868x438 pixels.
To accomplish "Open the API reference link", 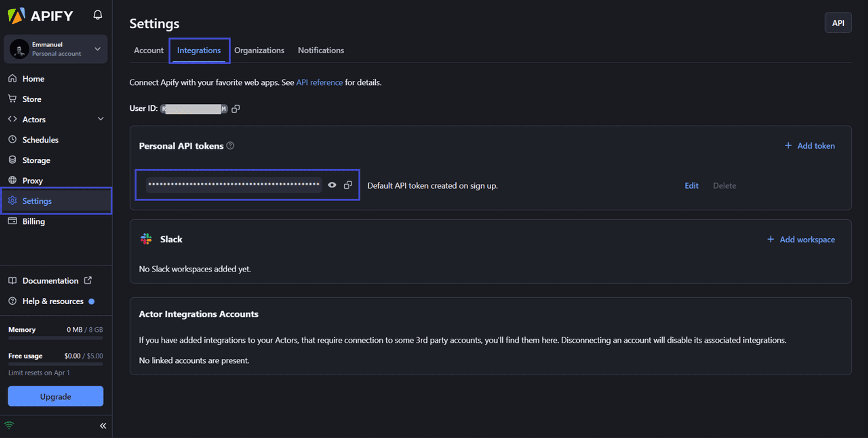I will pyautogui.click(x=319, y=82).
